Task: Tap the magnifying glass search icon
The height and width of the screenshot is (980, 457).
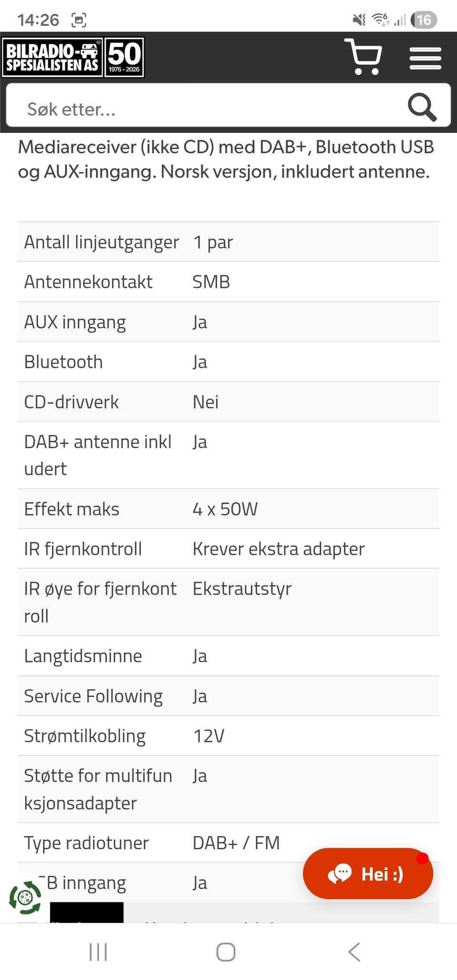Action: click(422, 107)
